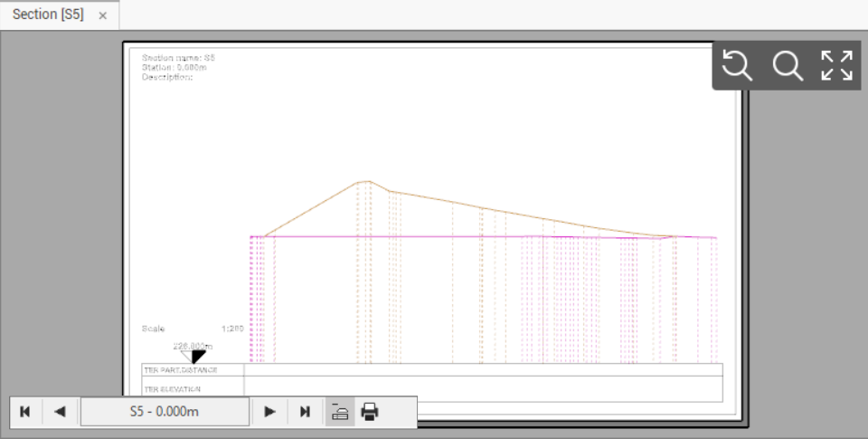Advance to the next section
Viewport: 868px width, 439px height.
coord(269,412)
